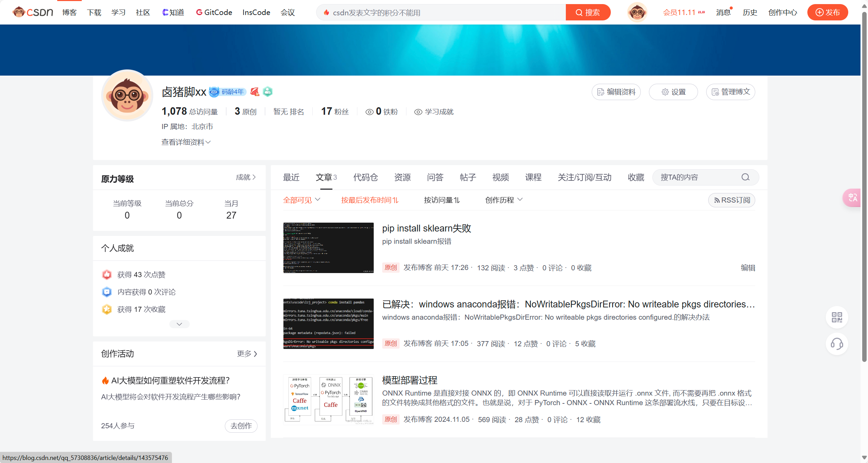This screenshot has width=868, height=463.
Task: Toggle the eye icon next to 铁粉
Action: tap(369, 112)
